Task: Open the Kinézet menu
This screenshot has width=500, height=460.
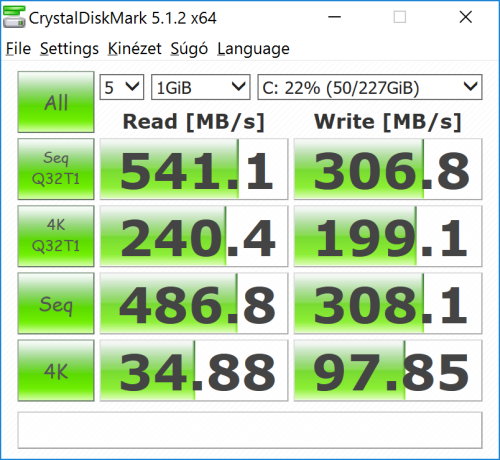Action: point(135,49)
